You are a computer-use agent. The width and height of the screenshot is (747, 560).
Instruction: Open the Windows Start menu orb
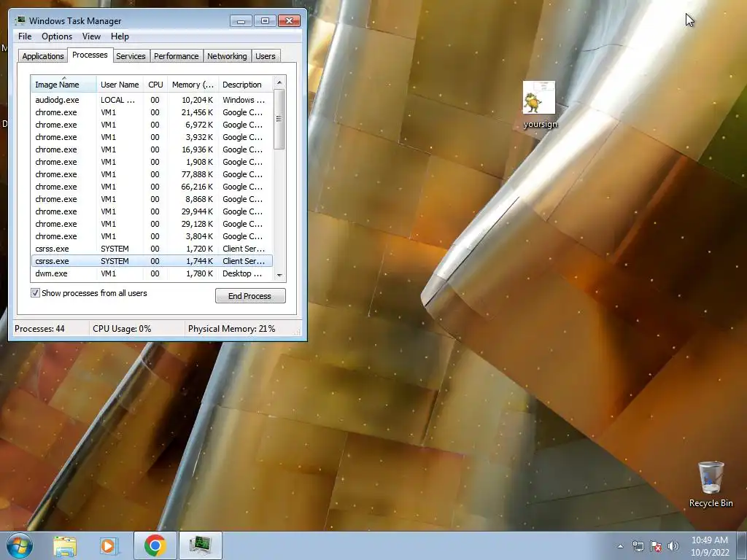[20, 545]
